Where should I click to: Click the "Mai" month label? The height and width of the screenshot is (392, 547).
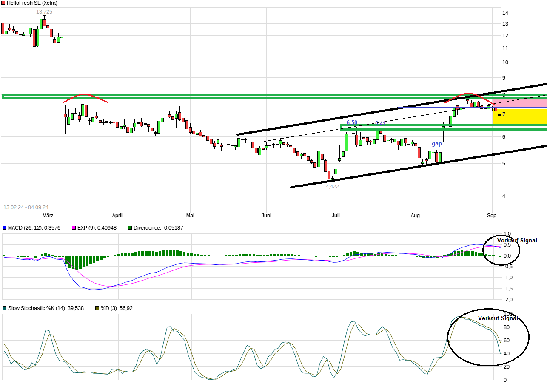coord(190,216)
